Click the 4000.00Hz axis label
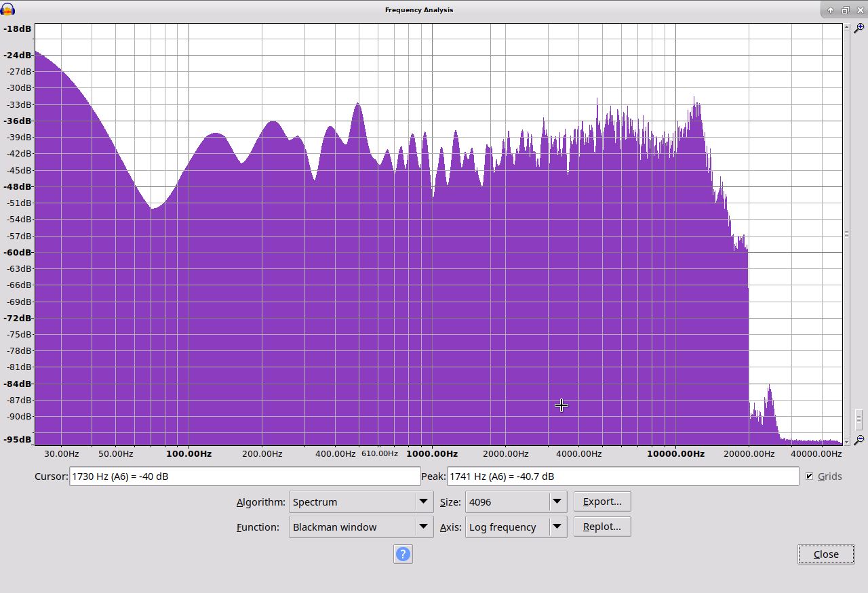868x593 pixels. tap(578, 454)
